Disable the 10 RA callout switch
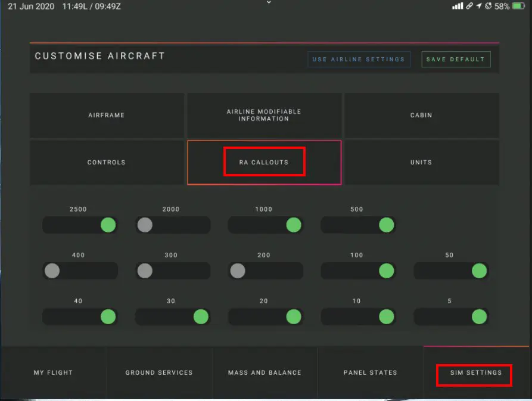The image size is (532, 401). point(358,316)
